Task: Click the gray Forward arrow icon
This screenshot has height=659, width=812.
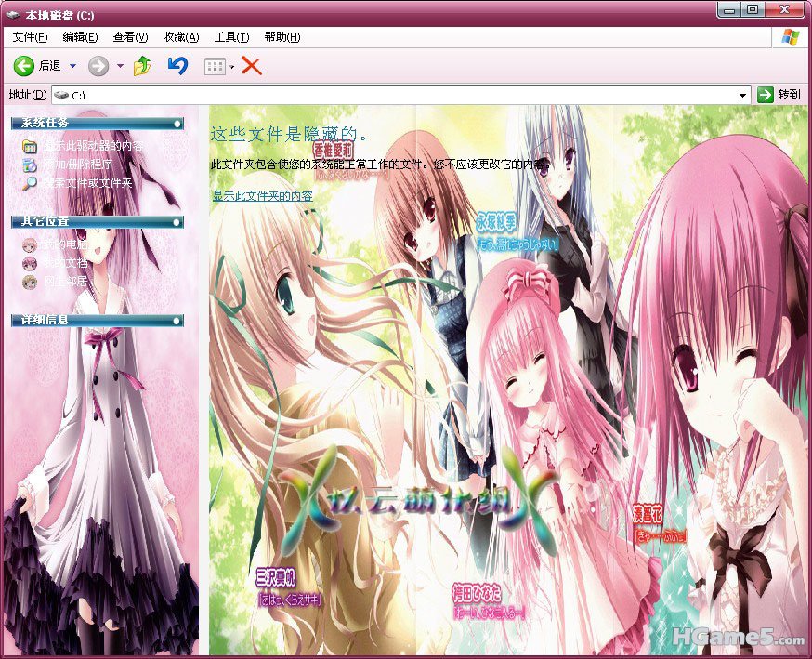Action: 98,66
